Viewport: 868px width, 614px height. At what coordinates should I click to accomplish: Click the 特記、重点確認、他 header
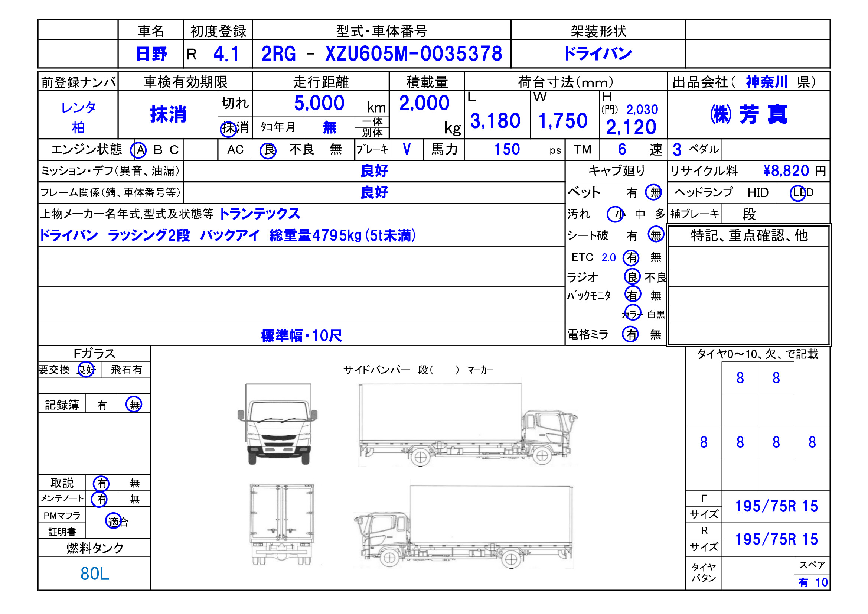tap(749, 235)
